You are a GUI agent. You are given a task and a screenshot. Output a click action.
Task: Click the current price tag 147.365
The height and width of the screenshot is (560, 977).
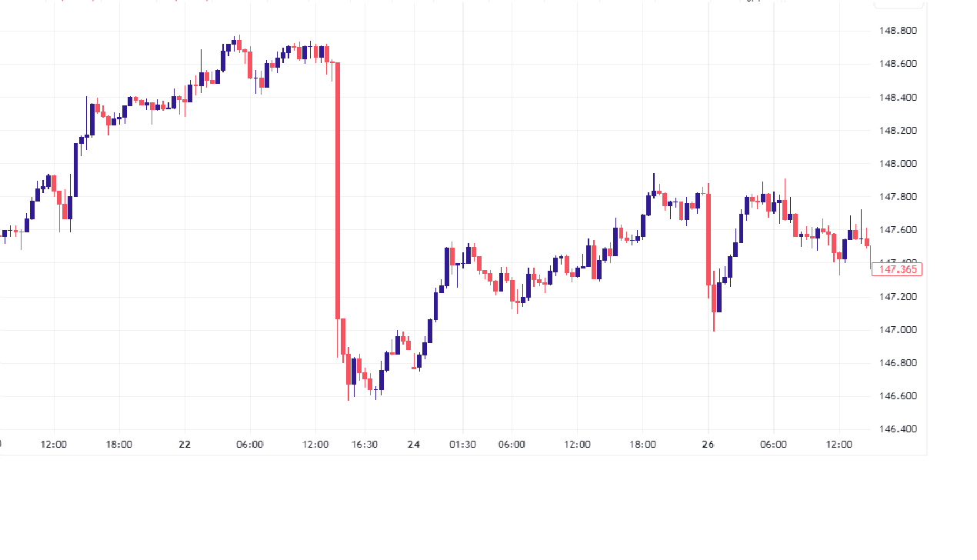897,269
